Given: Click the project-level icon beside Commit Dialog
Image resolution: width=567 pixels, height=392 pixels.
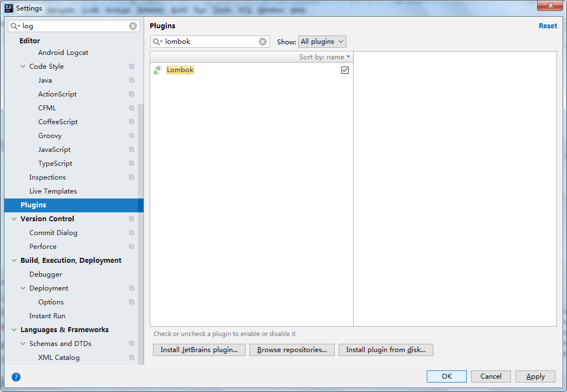Looking at the screenshot, I should click(x=131, y=233).
